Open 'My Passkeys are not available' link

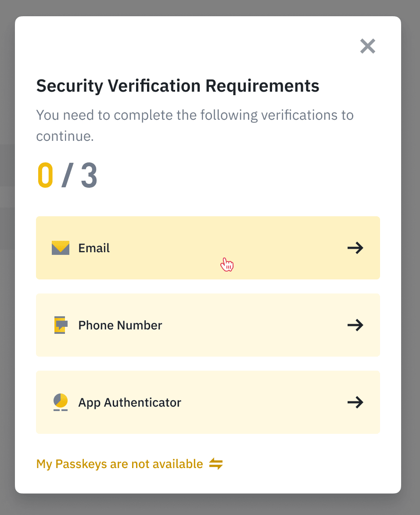pyautogui.click(x=119, y=464)
